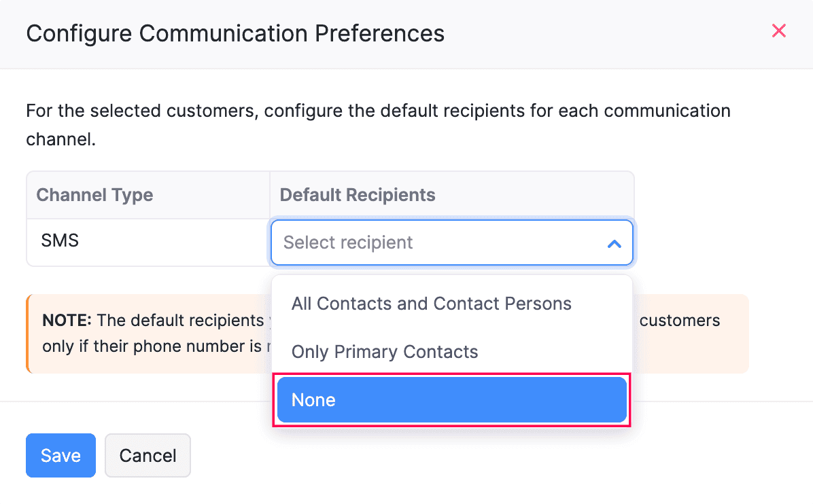Click the upward-pointing chevron on the dropdown
813x504 pixels.
click(614, 242)
